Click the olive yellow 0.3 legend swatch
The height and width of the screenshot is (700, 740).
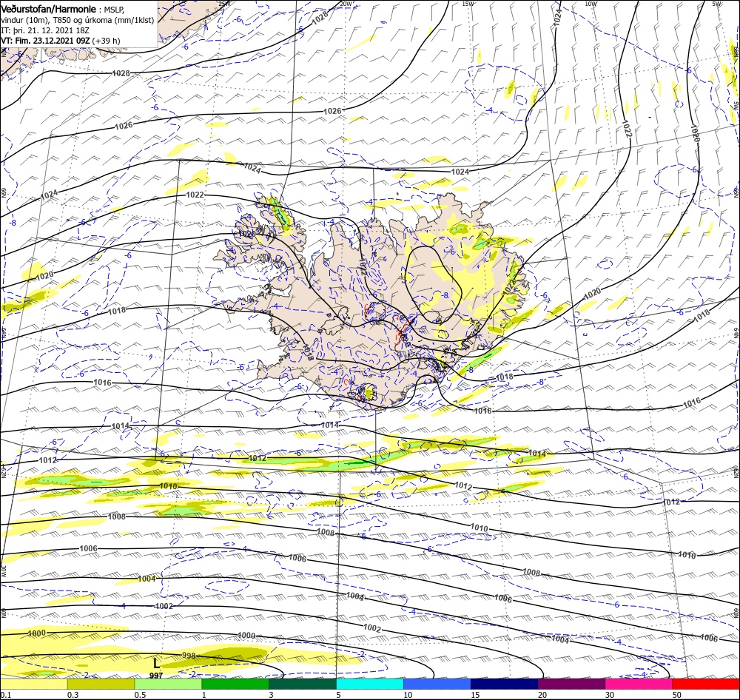101,684
